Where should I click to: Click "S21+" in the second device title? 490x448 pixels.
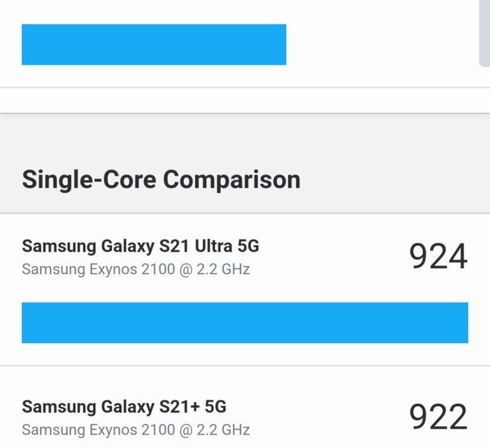175,406
